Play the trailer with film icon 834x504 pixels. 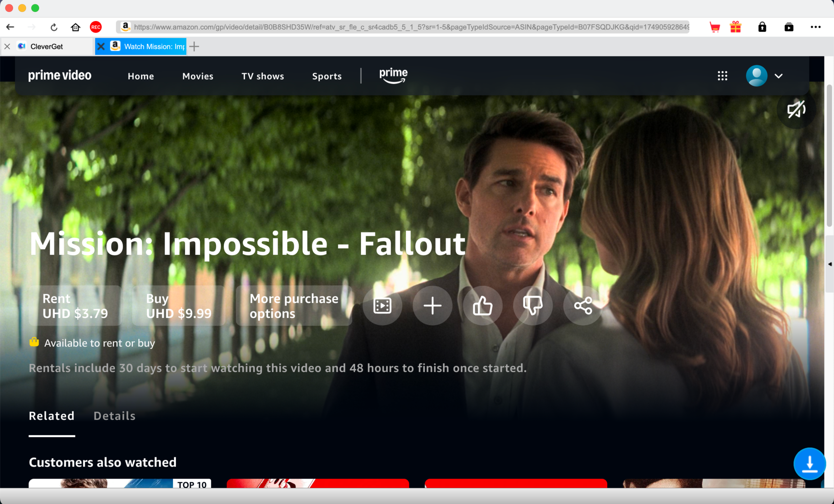[382, 306]
